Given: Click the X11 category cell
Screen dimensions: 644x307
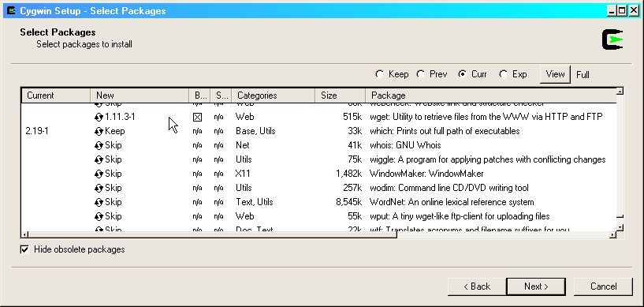Looking at the screenshot, I should point(243,174).
